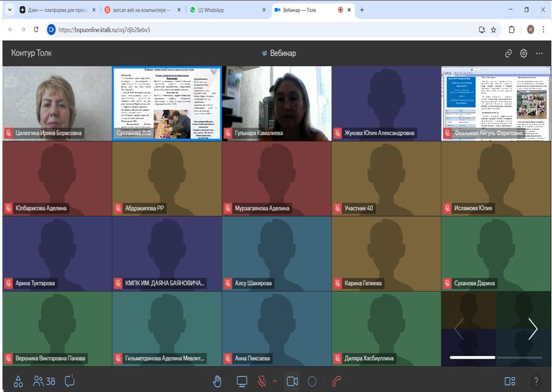This screenshot has width=552, height=392.
Task: Open the participants list showing 38
Action: tap(44, 382)
